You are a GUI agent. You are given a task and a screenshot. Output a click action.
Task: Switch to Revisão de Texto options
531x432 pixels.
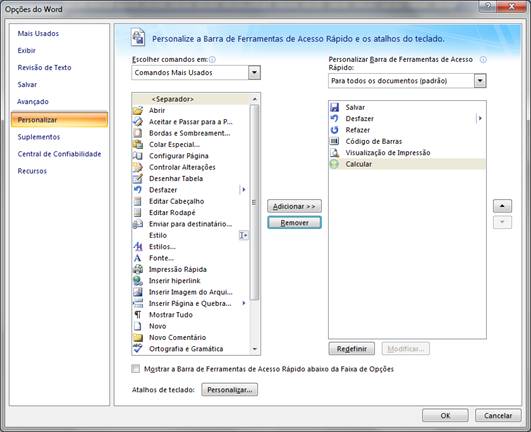(x=44, y=67)
